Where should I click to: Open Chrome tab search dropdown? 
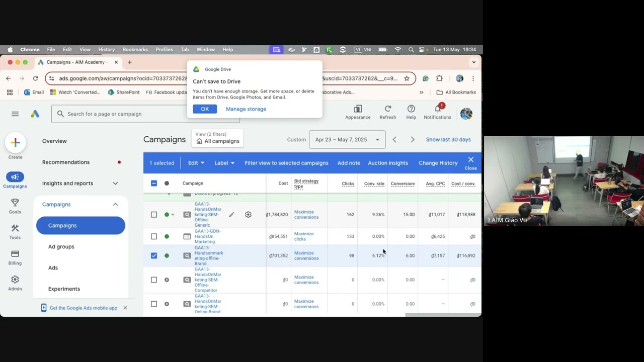(473, 62)
